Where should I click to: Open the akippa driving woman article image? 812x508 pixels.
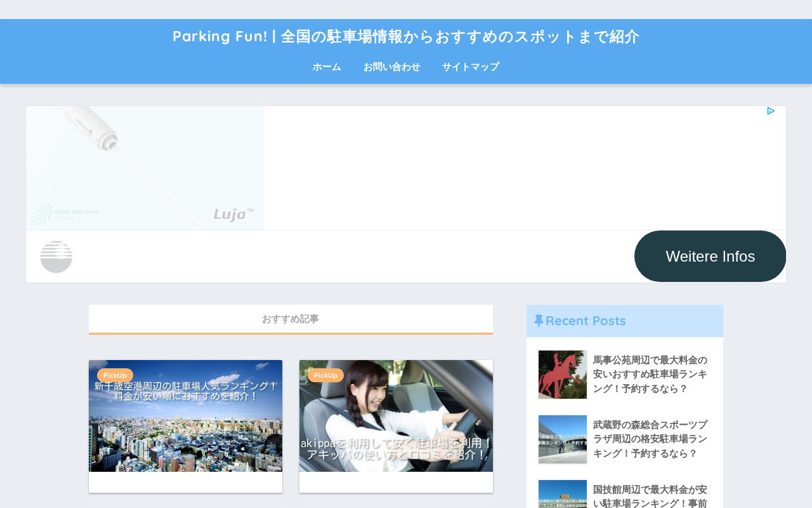(396, 416)
